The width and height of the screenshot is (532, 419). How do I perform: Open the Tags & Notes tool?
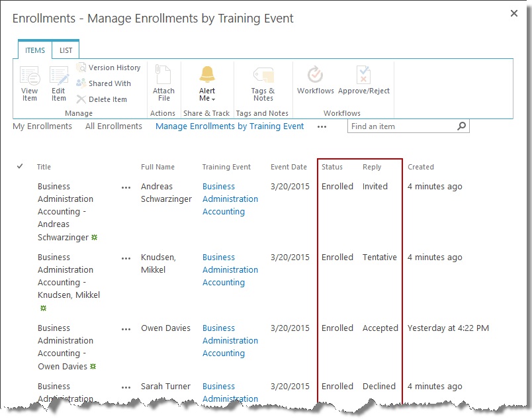(263, 77)
